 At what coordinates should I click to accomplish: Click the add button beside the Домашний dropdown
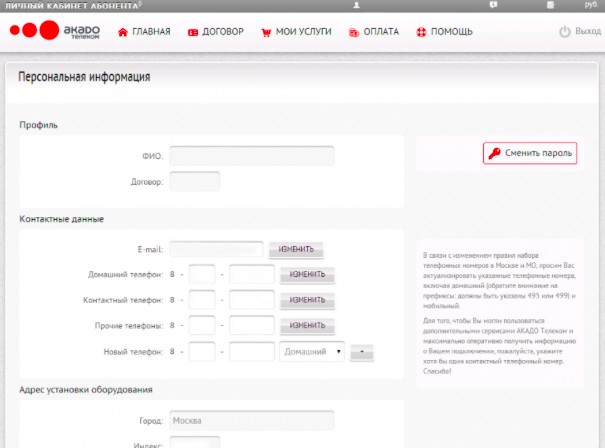tap(362, 352)
